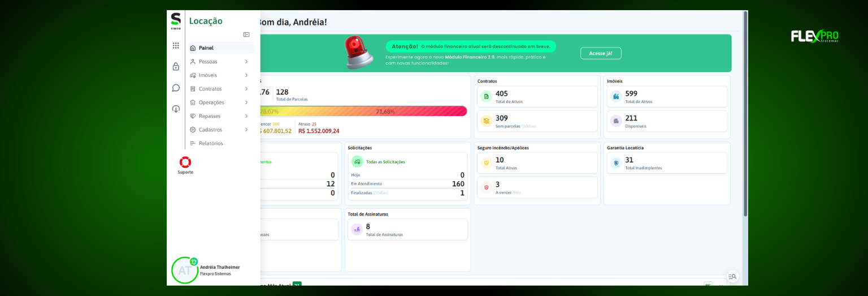Expand the Imóveis chevron arrow
The width and height of the screenshot is (868, 296).
coord(246,75)
